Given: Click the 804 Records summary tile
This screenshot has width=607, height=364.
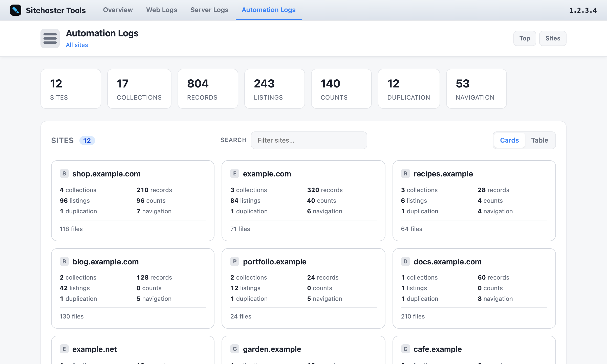Looking at the screenshot, I should tap(208, 89).
